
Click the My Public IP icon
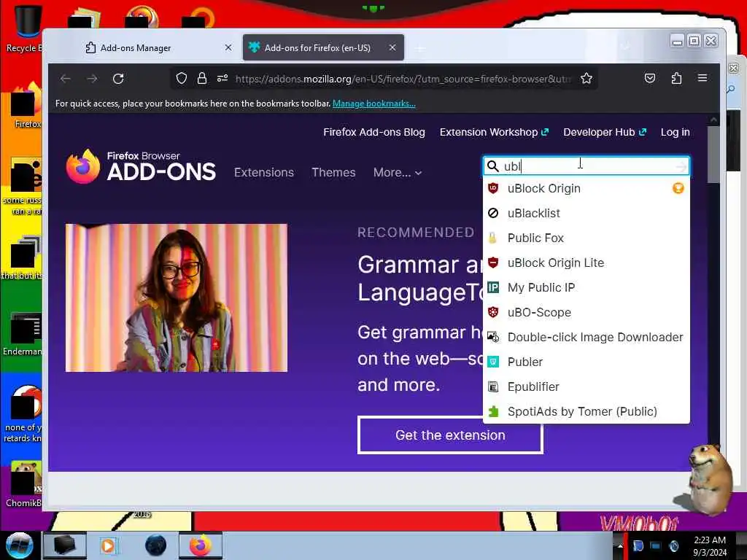tap(493, 287)
